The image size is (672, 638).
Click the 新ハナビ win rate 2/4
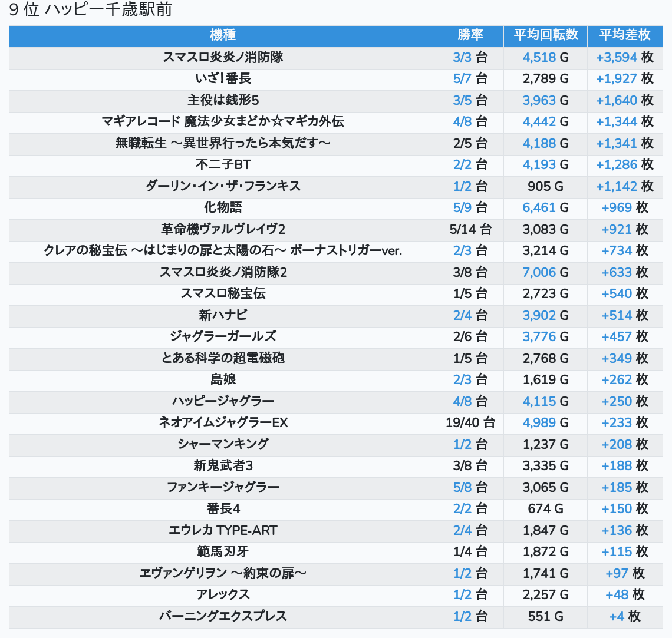coord(462,316)
